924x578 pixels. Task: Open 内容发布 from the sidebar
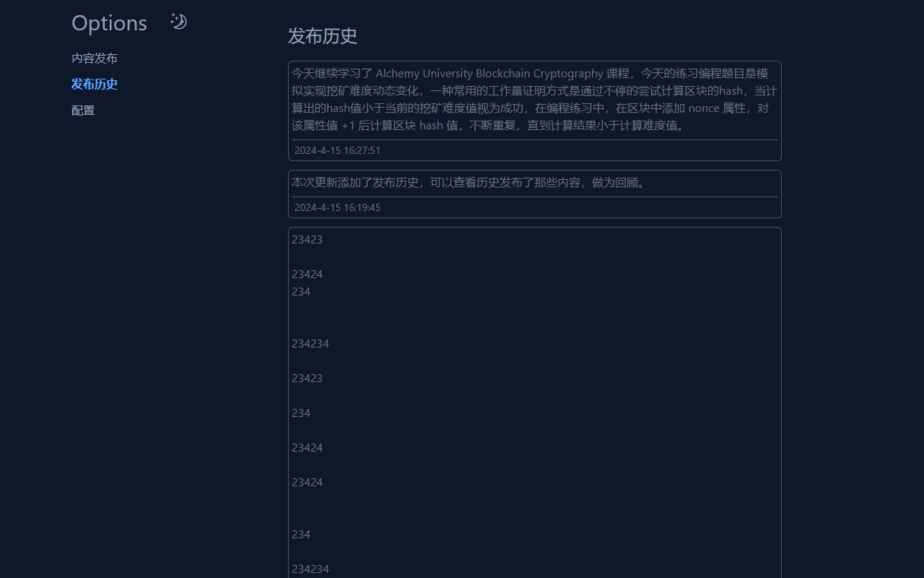[x=94, y=58]
